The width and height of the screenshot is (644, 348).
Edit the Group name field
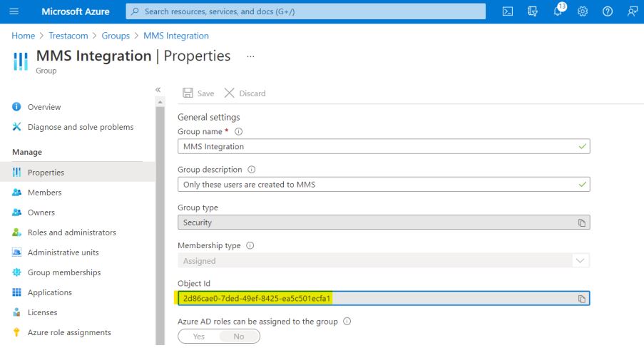tap(384, 146)
